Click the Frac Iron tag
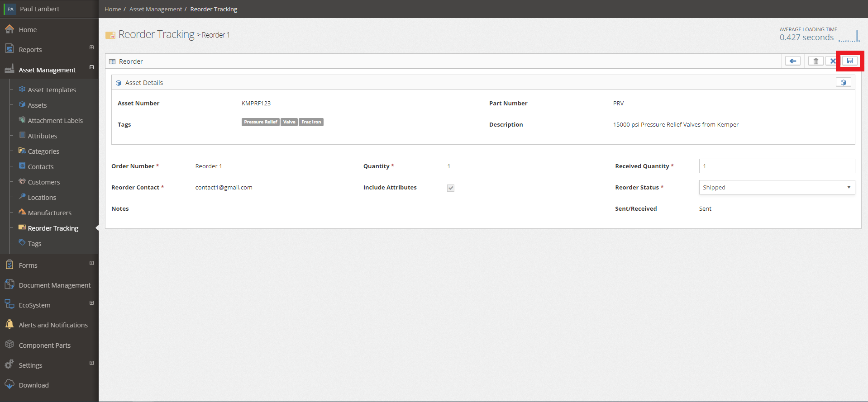 click(311, 122)
